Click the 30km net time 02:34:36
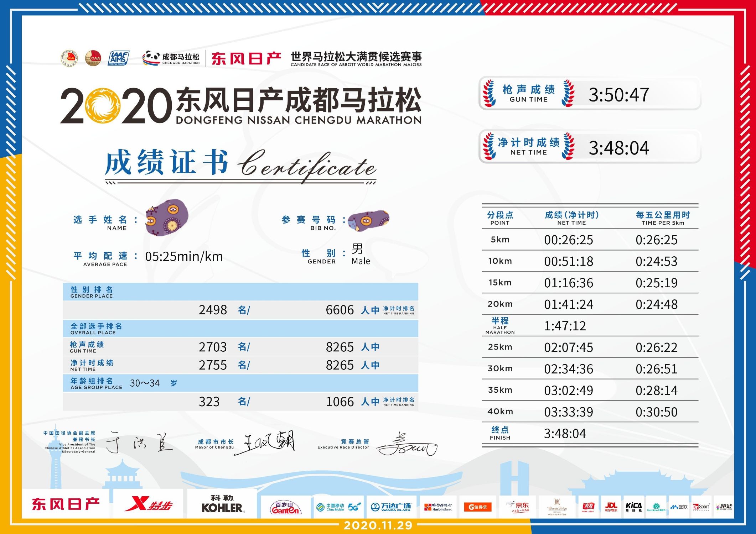The width and height of the screenshot is (756, 534). click(569, 369)
